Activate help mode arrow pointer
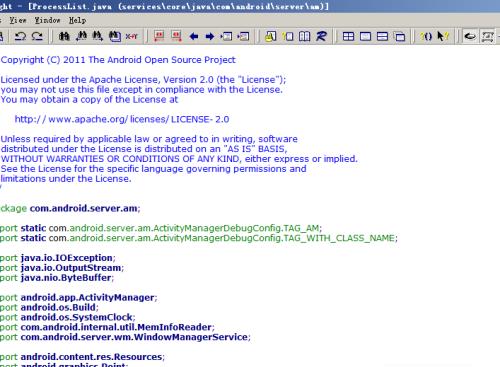Viewport: 500px width, 367px height. tap(443, 36)
